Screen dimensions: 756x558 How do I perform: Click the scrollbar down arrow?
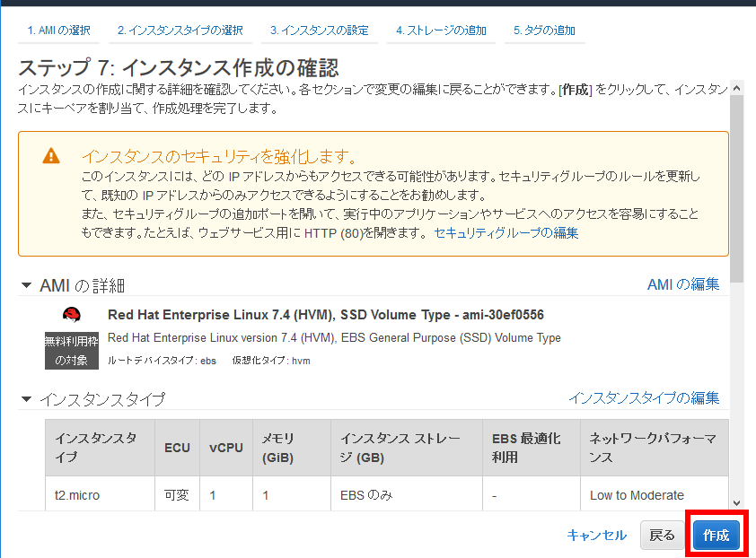click(x=736, y=502)
